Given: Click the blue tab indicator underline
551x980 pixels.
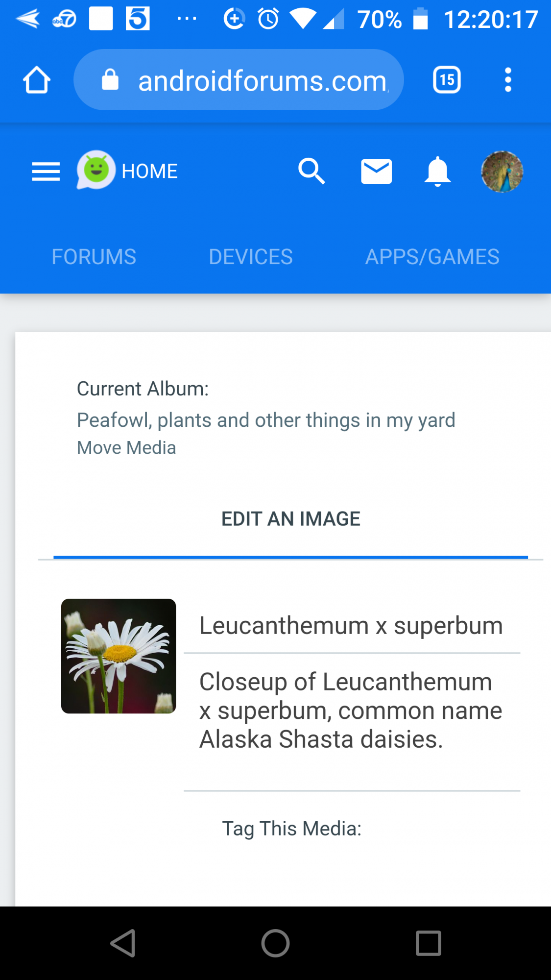Looking at the screenshot, I should pos(291,557).
